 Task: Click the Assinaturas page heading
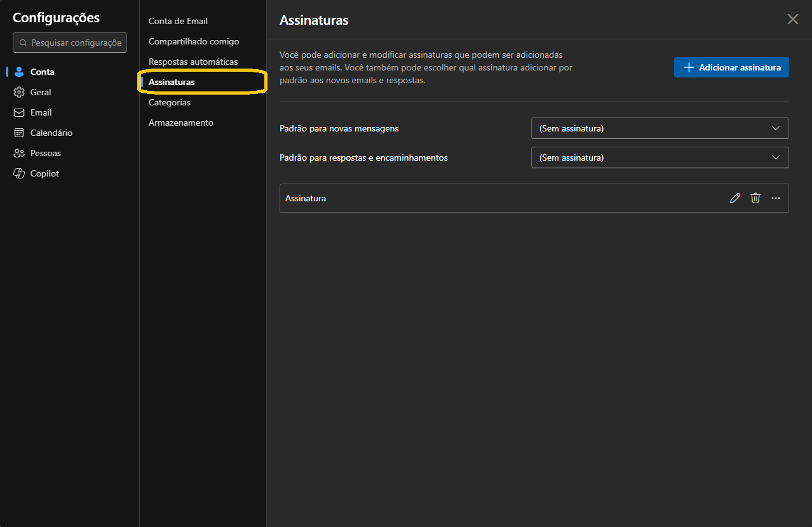314,20
